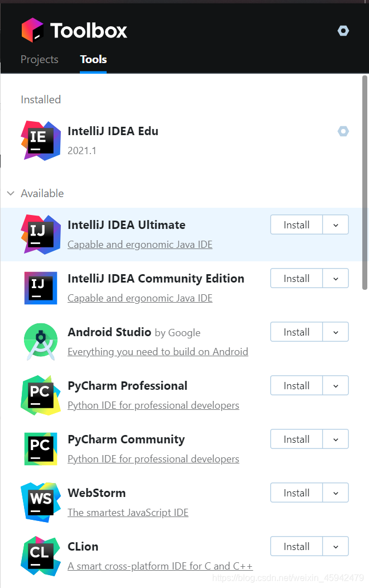
Task: Click the WebStorm icon
Action: click(41, 503)
